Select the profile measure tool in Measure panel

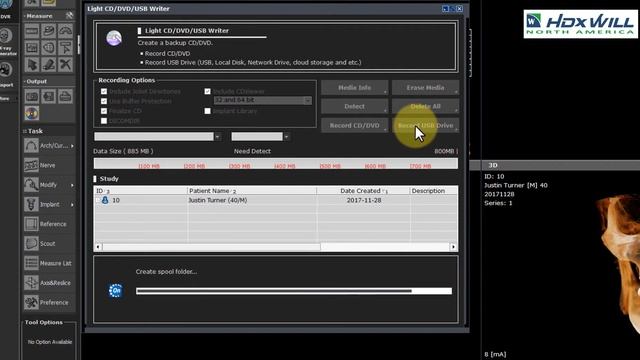click(32, 48)
